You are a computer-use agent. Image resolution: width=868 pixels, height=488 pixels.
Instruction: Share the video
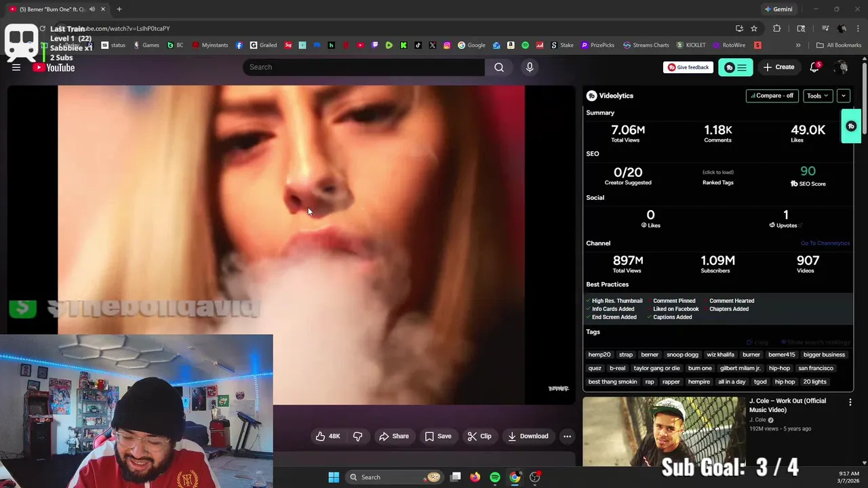click(x=394, y=436)
